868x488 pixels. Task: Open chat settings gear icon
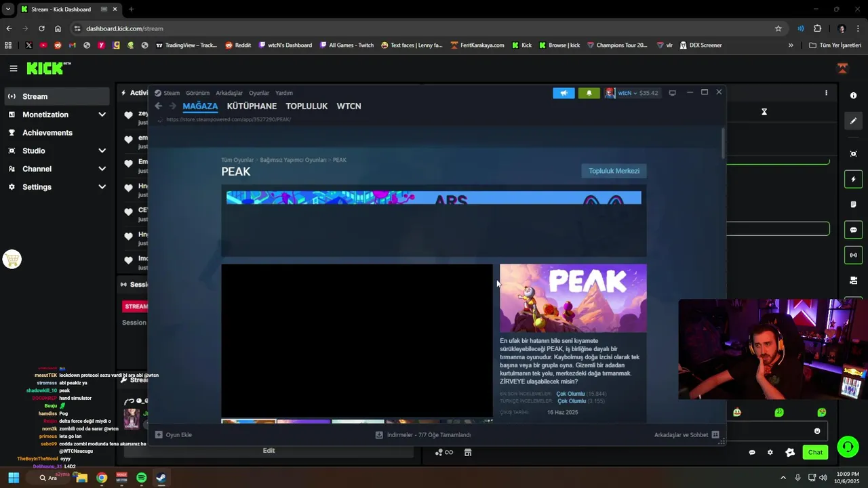[770, 452]
